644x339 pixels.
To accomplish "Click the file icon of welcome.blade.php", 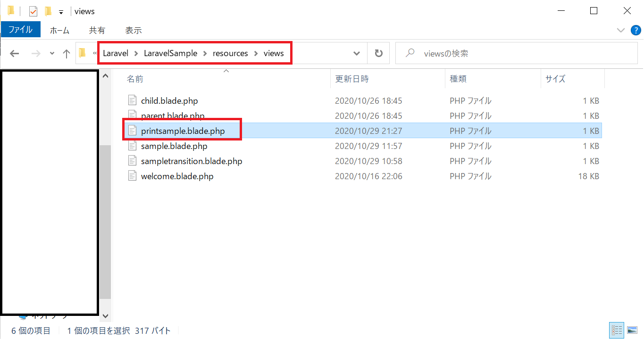I will click(x=132, y=175).
